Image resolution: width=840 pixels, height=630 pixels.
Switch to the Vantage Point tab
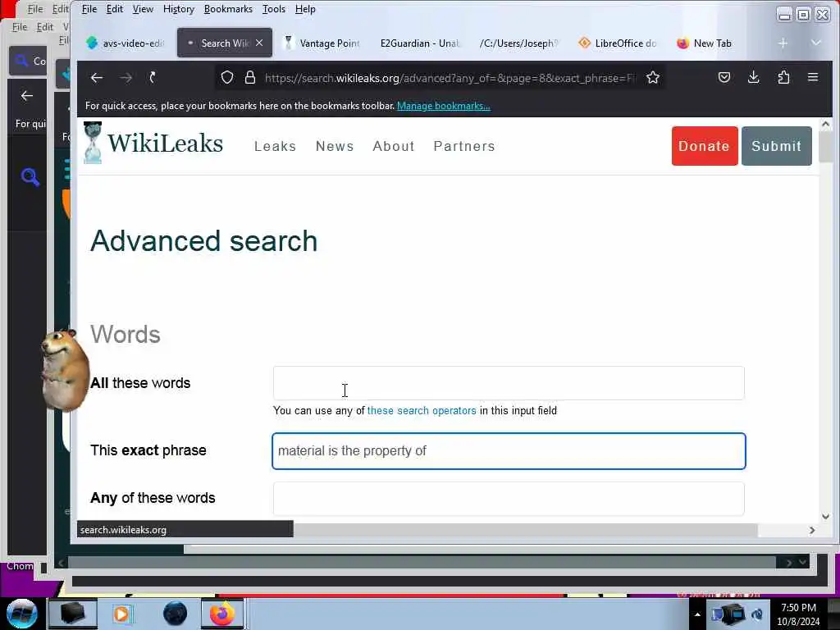[323, 43]
